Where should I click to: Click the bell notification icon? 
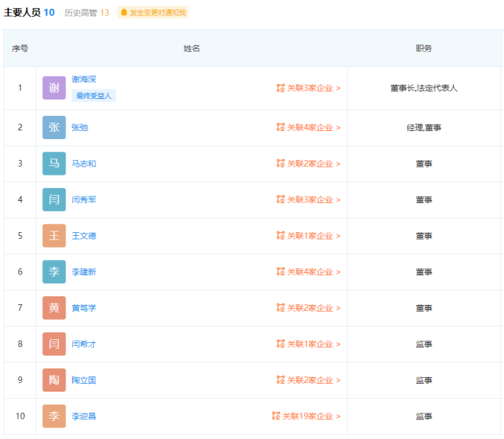(124, 12)
